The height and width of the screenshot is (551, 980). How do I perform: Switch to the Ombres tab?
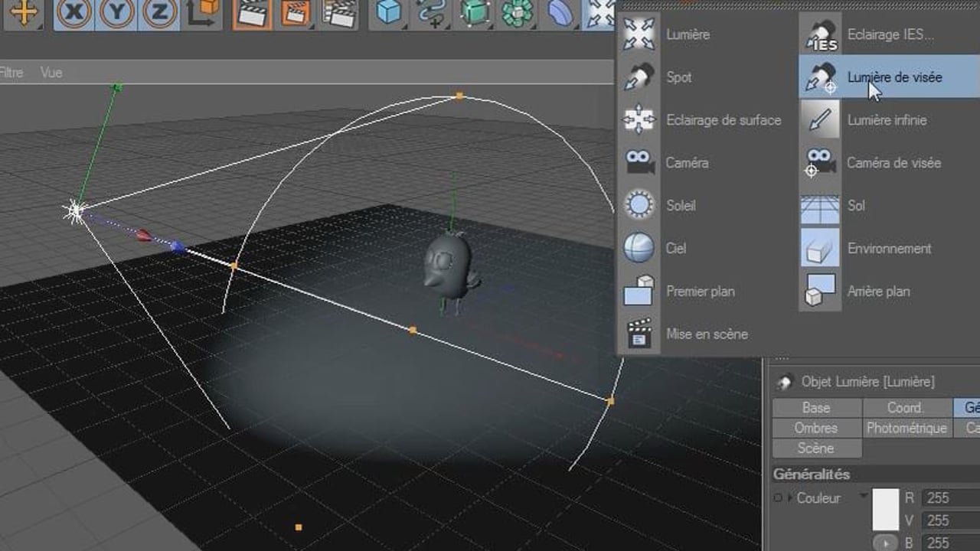pyautogui.click(x=816, y=428)
